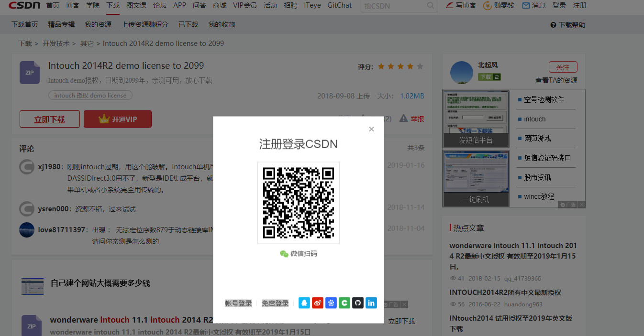Click the 注册 link

[580, 6]
